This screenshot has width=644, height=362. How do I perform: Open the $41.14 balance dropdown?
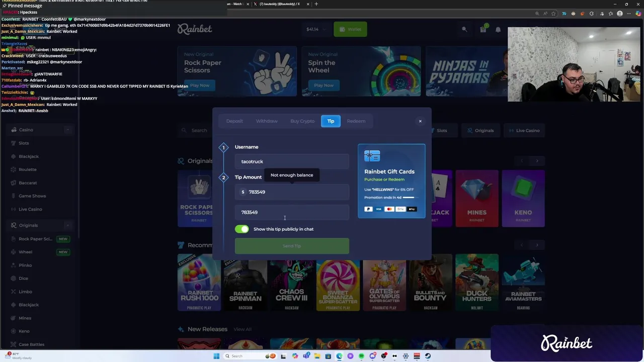pyautogui.click(x=316, y=29)
